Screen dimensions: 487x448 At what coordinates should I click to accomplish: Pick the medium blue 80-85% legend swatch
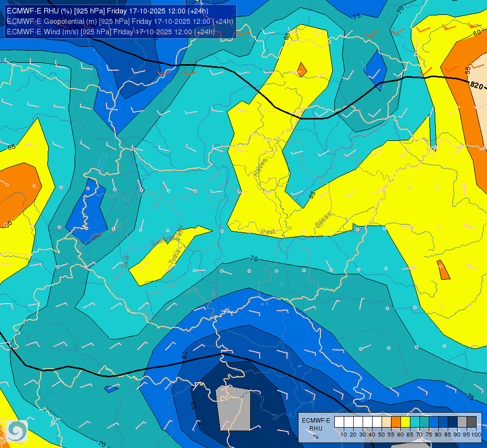[x=443, y=422]
